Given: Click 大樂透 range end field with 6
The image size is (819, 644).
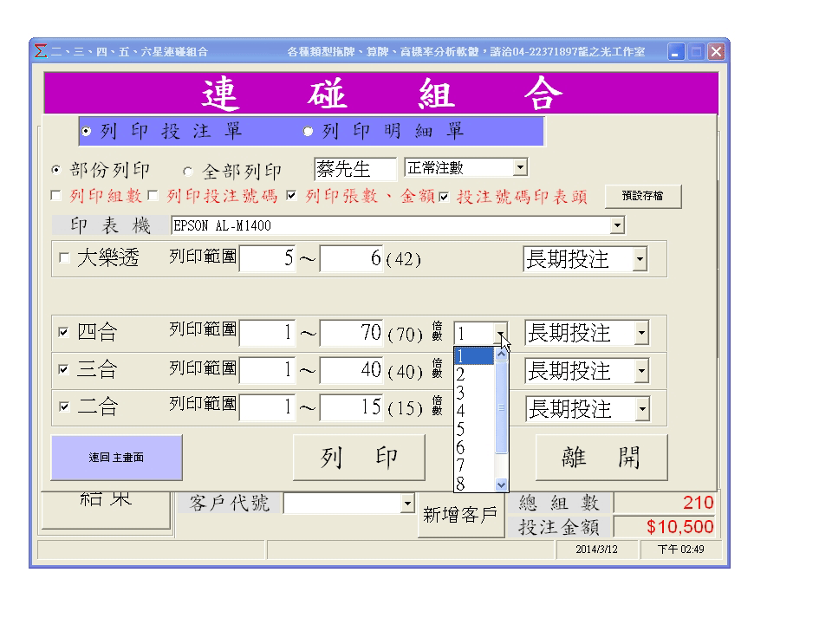Looking at the screenshot, I should tap(351, 258).
